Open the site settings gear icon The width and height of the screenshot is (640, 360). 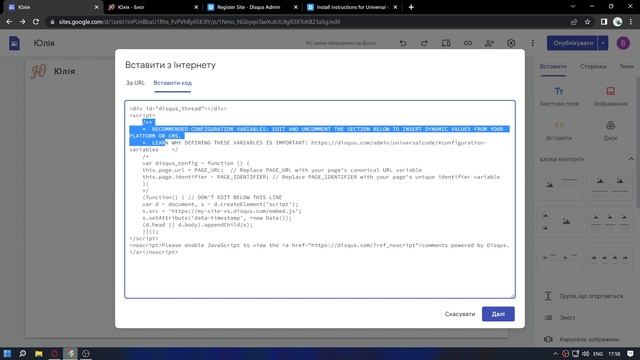[511, 43]
